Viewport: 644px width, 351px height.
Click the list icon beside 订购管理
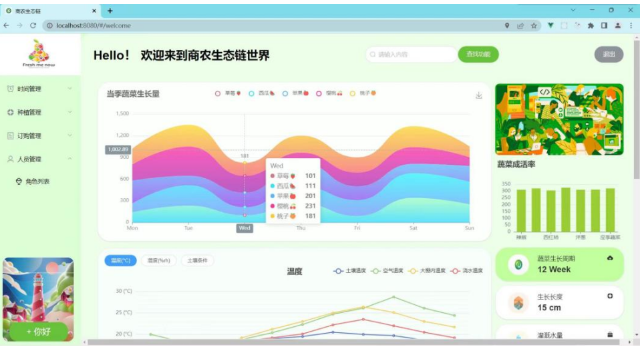click(10, 135)
